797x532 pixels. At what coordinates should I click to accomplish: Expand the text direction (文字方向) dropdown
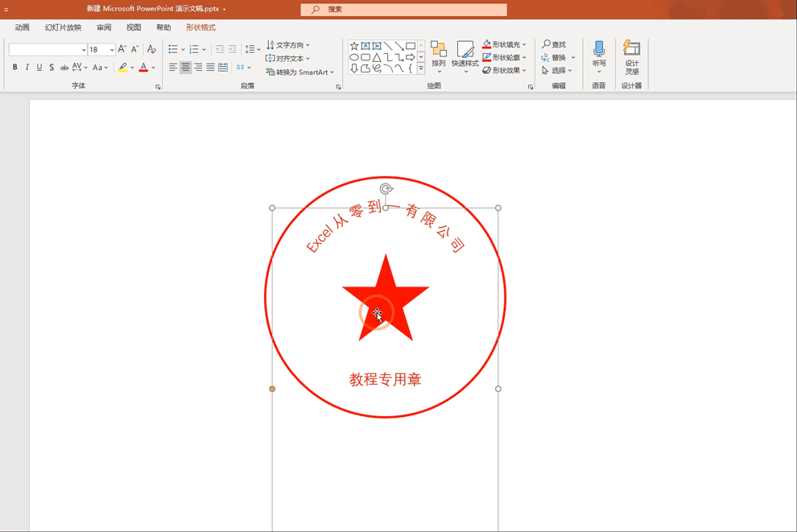tap(308, 45)
